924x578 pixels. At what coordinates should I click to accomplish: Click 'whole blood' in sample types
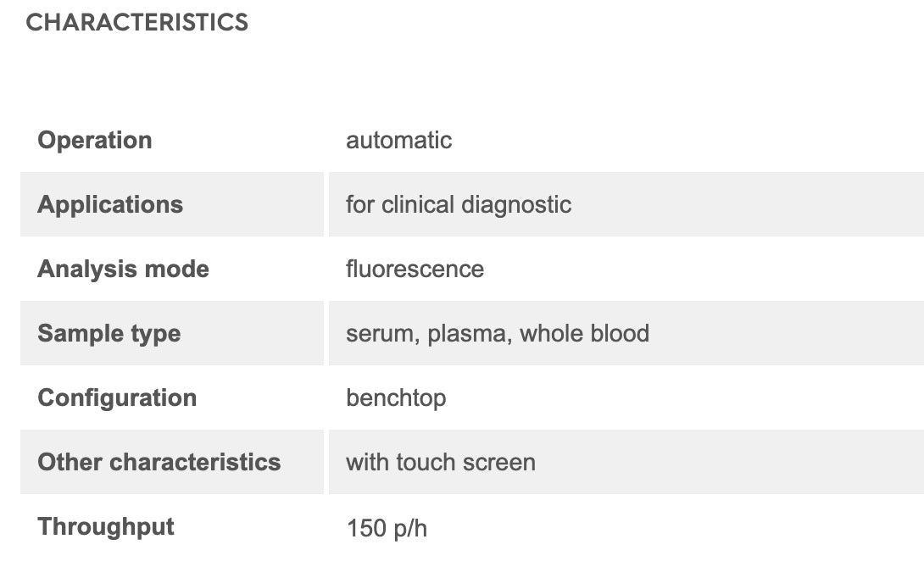click(584, 333)
